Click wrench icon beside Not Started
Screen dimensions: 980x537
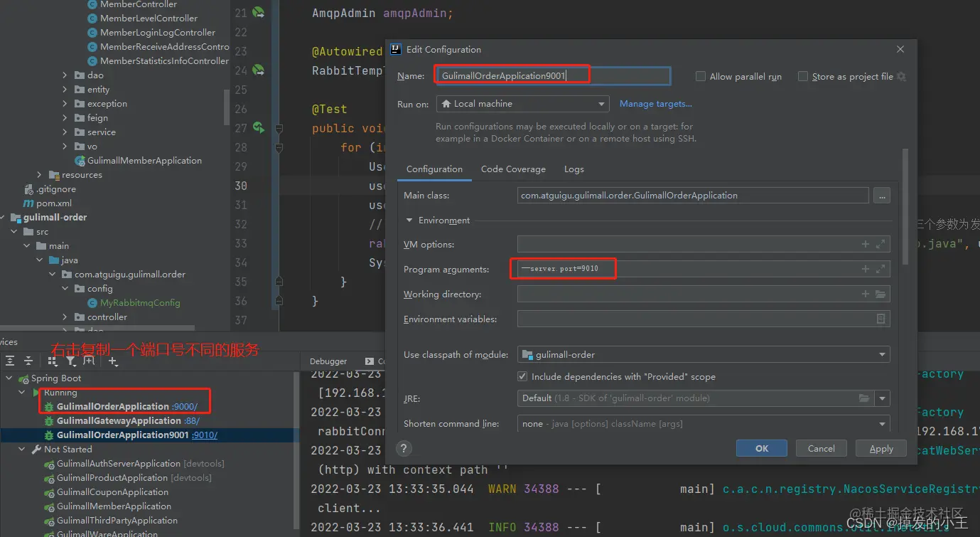(37, 450)
